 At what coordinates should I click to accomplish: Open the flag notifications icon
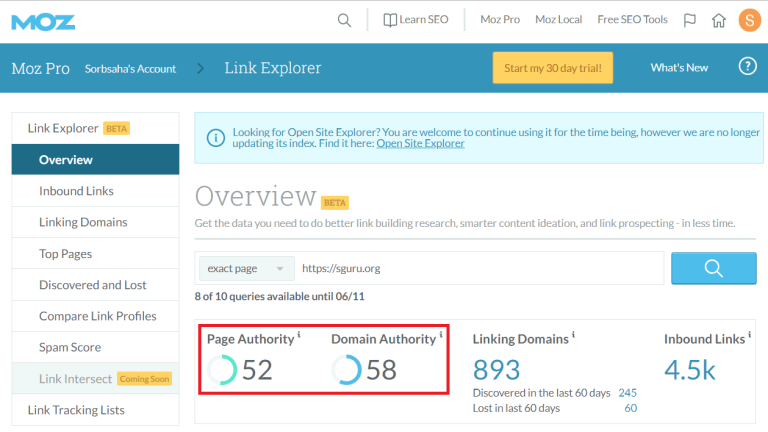click(690, 20)
